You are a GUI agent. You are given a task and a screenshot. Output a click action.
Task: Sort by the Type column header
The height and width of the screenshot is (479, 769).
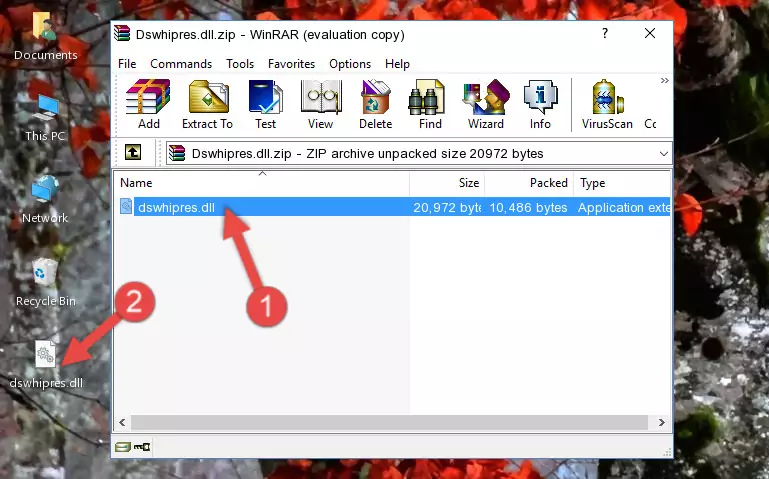tap(622, 183)
